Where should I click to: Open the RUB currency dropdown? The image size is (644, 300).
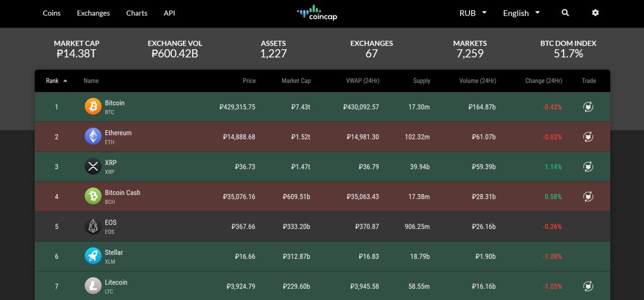pos(473,13)
